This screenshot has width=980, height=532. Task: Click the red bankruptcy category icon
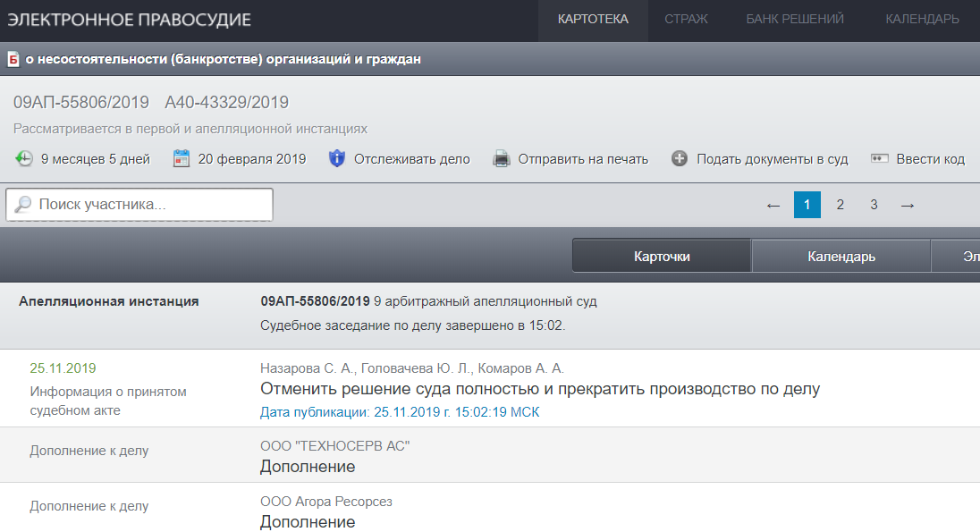pyautogui.click(x=13, y=59)
